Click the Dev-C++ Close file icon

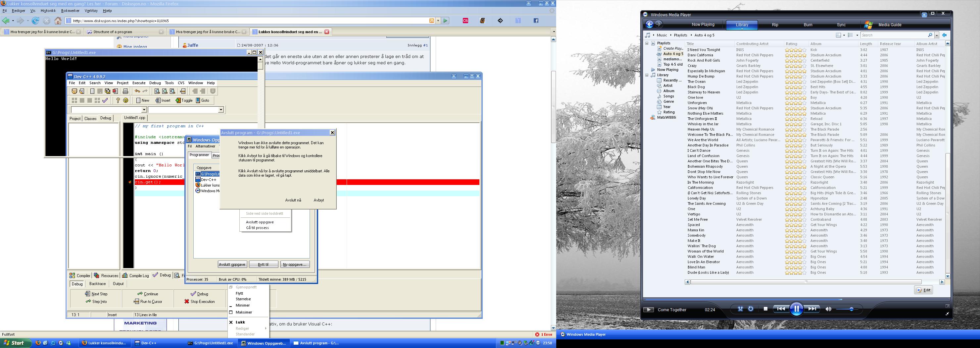point(115,91)
